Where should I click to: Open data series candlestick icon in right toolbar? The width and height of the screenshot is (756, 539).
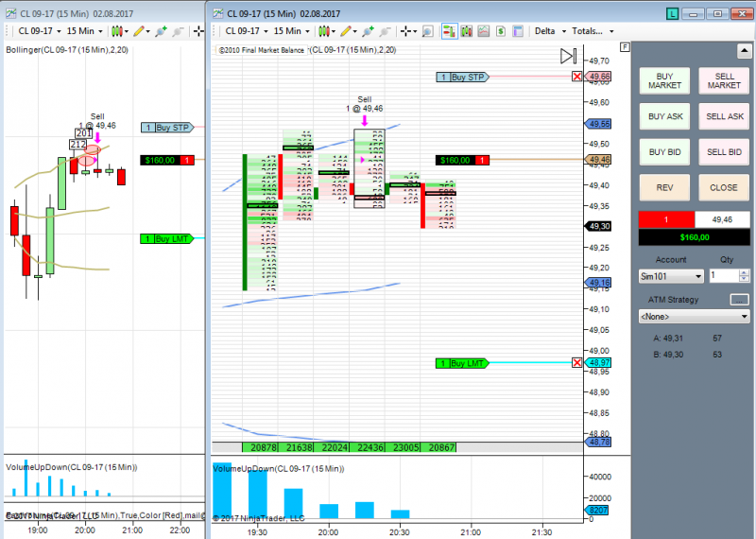466,31
